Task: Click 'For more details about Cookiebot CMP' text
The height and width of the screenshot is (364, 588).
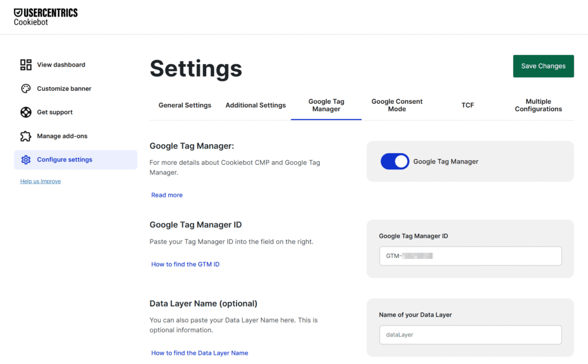Action: click(x=235, y=168)
